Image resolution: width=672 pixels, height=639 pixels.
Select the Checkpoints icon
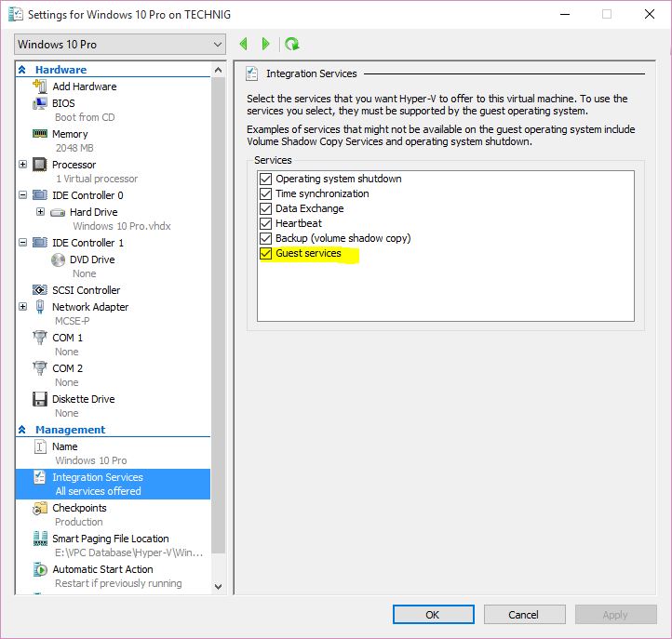[x=40, y=508]
